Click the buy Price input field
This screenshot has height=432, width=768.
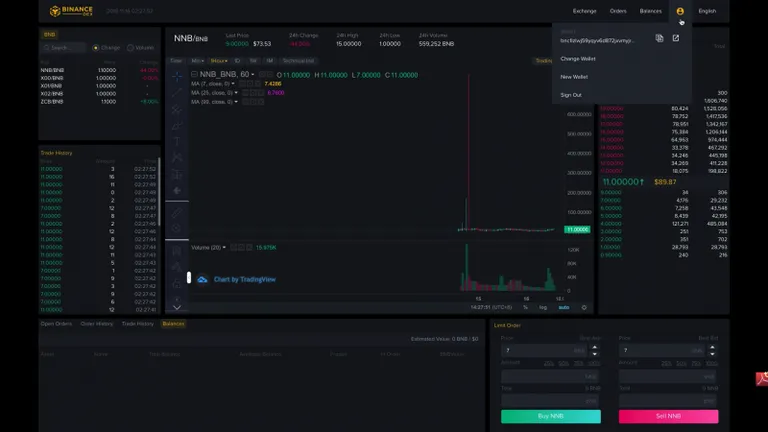pyautogui.click(x=545, y=350)
